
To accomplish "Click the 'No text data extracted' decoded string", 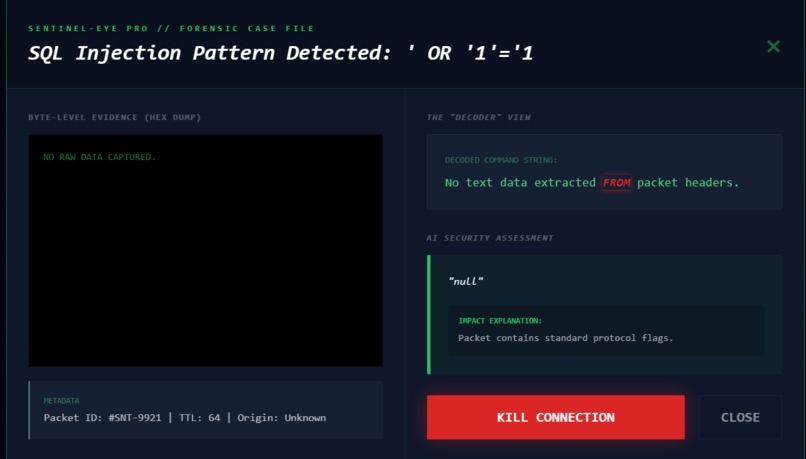I will coord(592,182).
